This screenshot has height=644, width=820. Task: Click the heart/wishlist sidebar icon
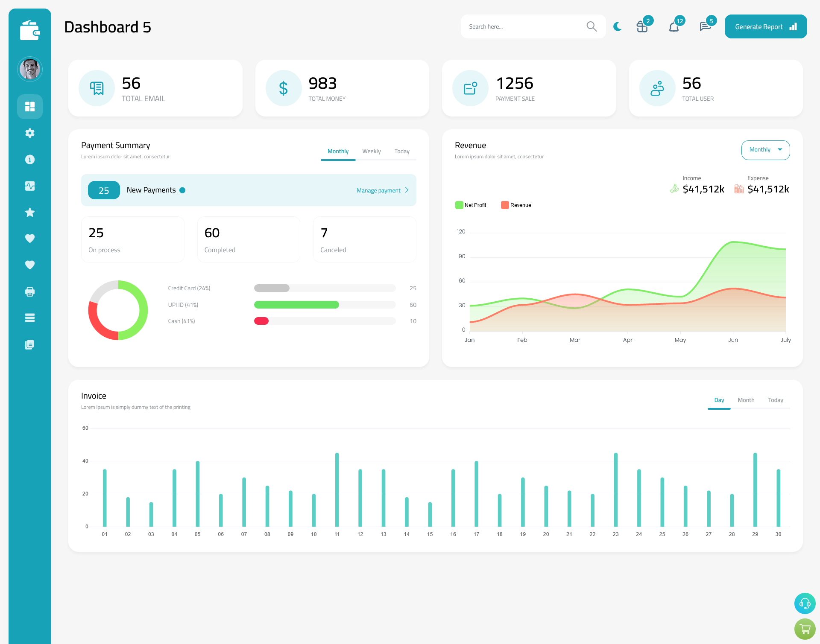(x=30, y=238)
